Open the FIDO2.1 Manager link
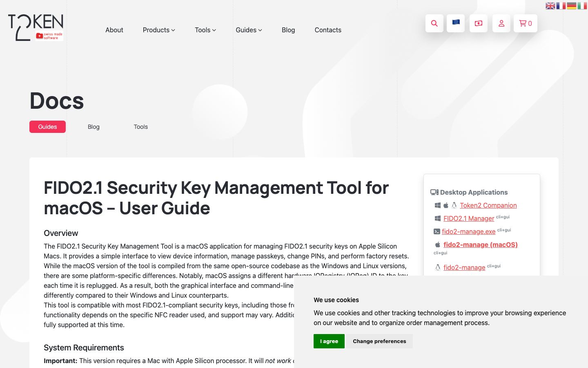 point(469,218)
